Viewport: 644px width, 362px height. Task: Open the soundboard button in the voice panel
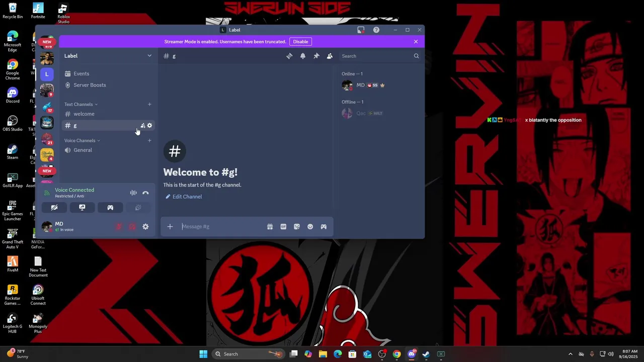138,208
